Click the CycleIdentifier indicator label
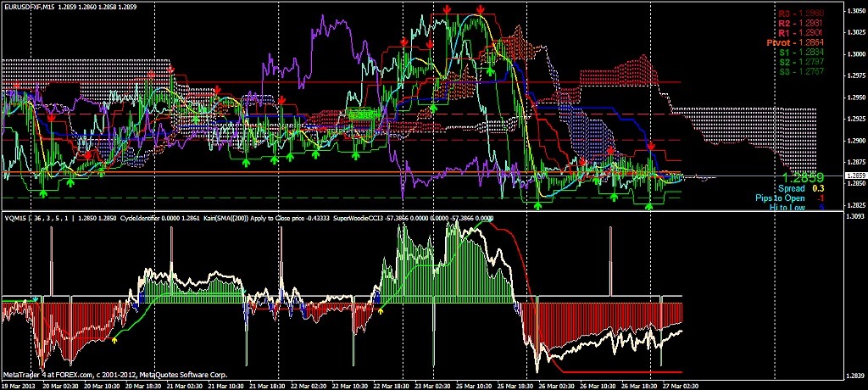 [139, 219]
